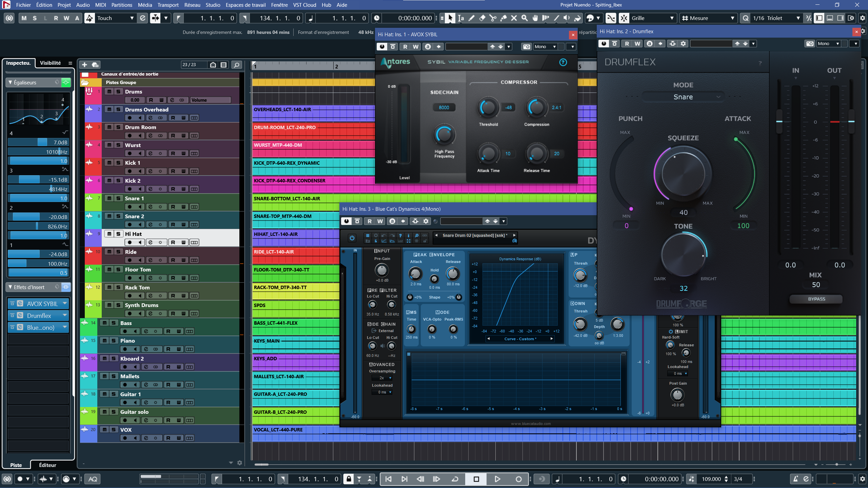Collapse the Effets d'Insert inspector section

tap(10, 287)
